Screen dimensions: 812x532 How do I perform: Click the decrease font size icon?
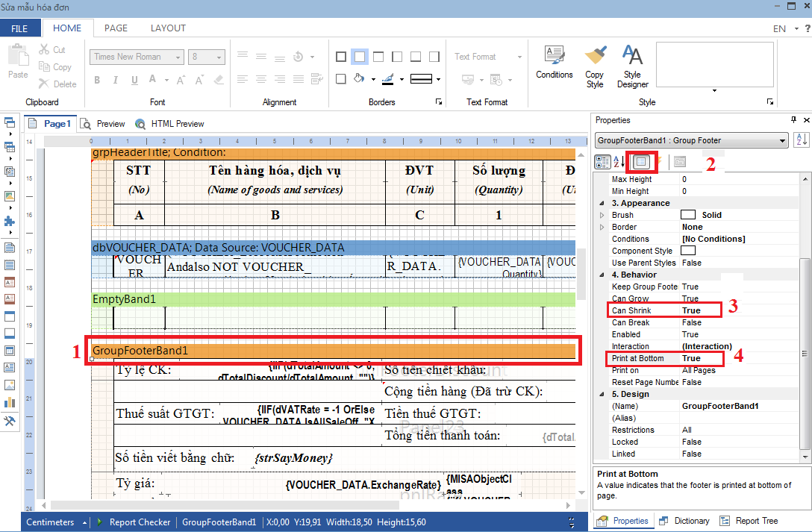[x=199, y=80]
